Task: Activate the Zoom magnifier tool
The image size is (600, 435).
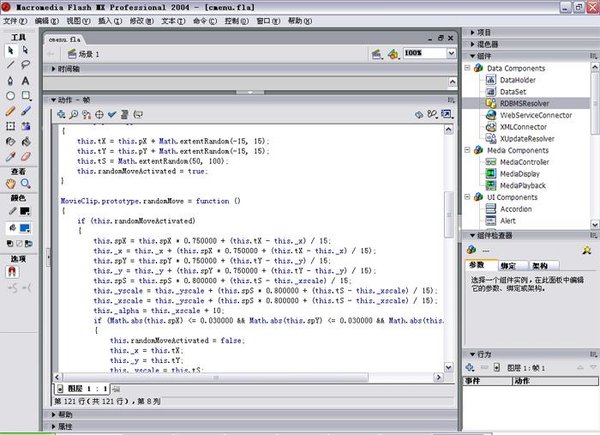Action: coord(25,184)
